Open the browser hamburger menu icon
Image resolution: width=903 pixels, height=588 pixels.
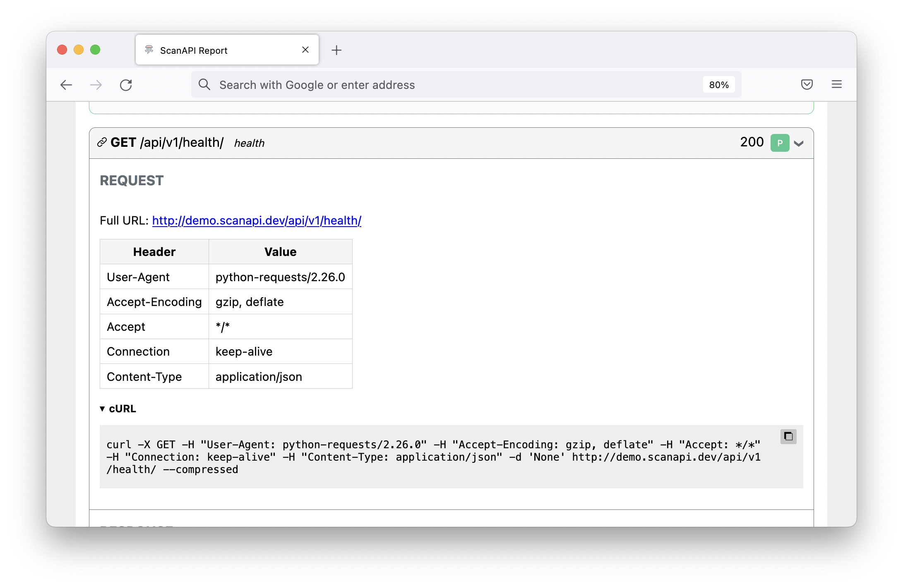pyautogui.click(x=836, y=85)
